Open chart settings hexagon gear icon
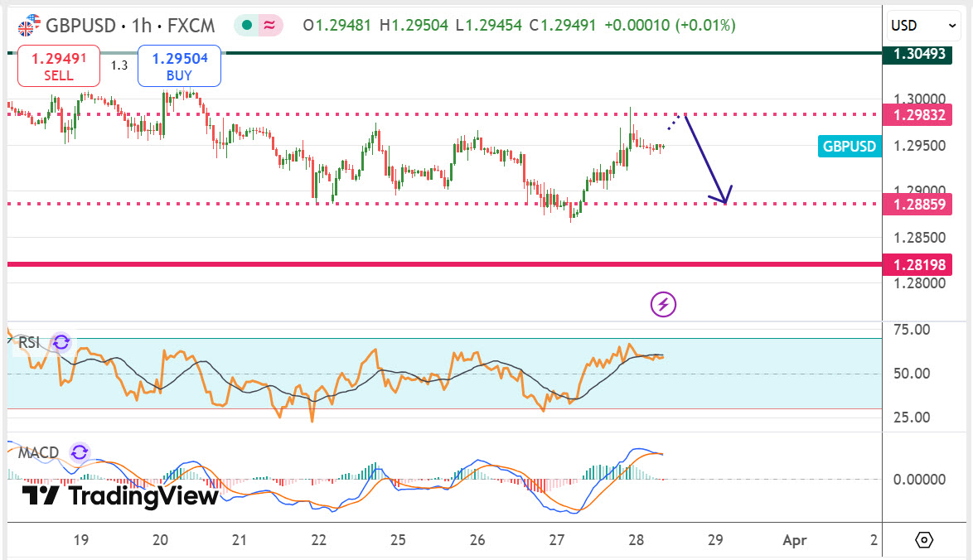This screenshot has height=560, width=973. pos(924,540)
